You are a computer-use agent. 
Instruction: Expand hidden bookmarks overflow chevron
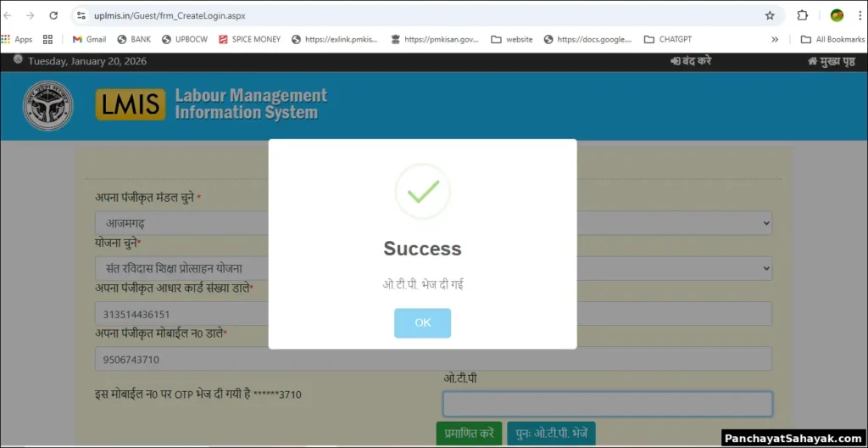(775, 39)
